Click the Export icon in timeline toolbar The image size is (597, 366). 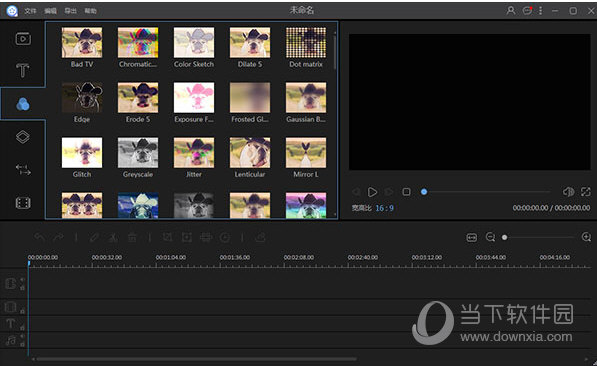click(260, 238)
